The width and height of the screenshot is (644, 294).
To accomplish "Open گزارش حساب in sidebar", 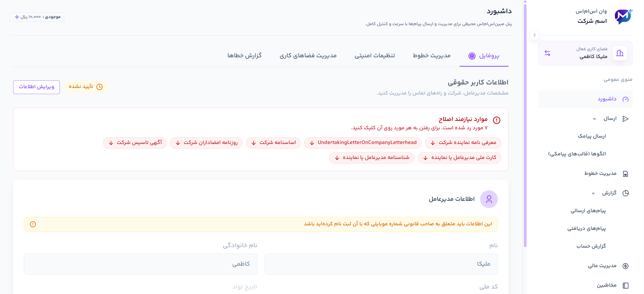I will tap(591, 246).
